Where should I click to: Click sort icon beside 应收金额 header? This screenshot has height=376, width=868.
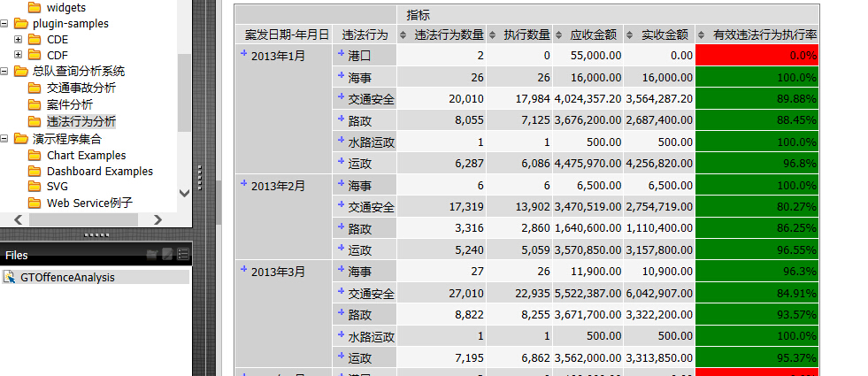(559, 35)
